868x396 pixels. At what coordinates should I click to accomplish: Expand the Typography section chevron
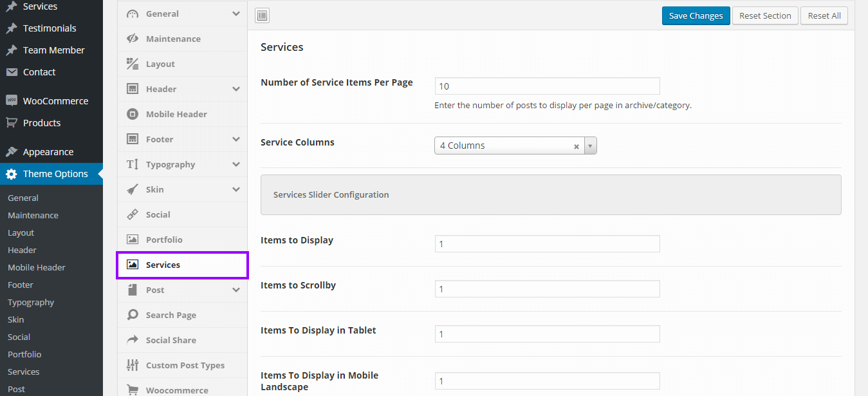pos(236,164)
